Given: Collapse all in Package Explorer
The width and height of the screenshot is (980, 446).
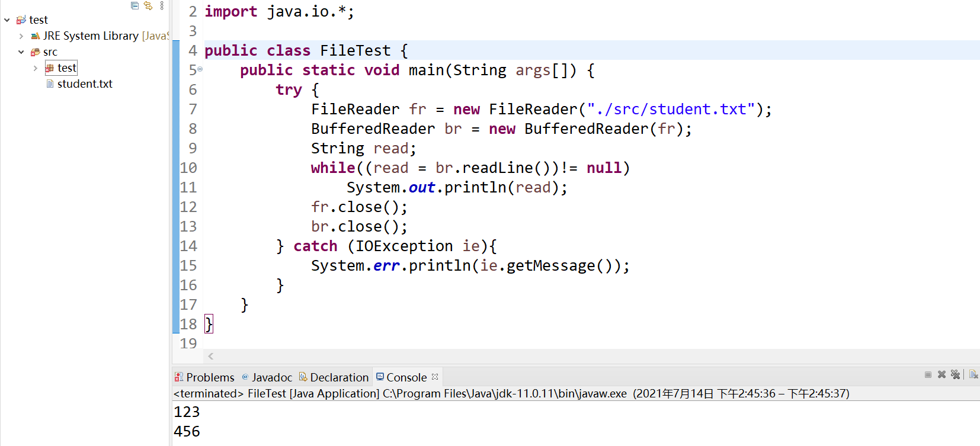Looking at the screenshot, I should [134, 6].
